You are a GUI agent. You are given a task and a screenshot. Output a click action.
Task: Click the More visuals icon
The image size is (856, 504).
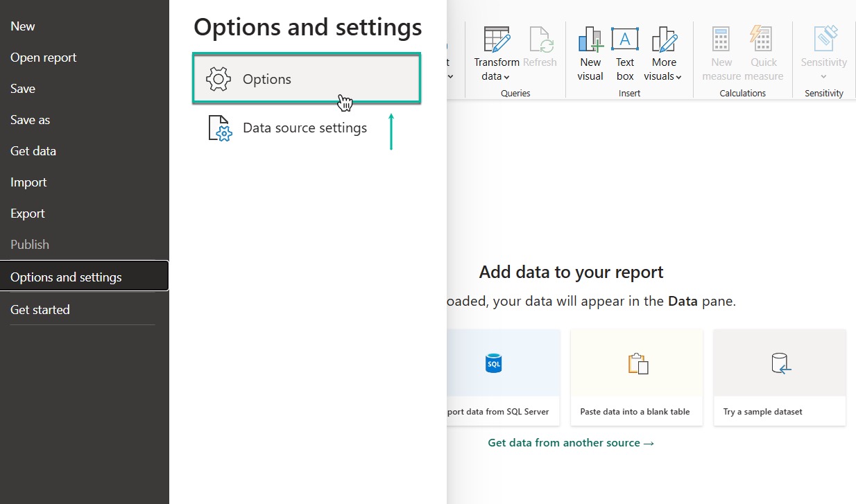(x=664, y=40)
